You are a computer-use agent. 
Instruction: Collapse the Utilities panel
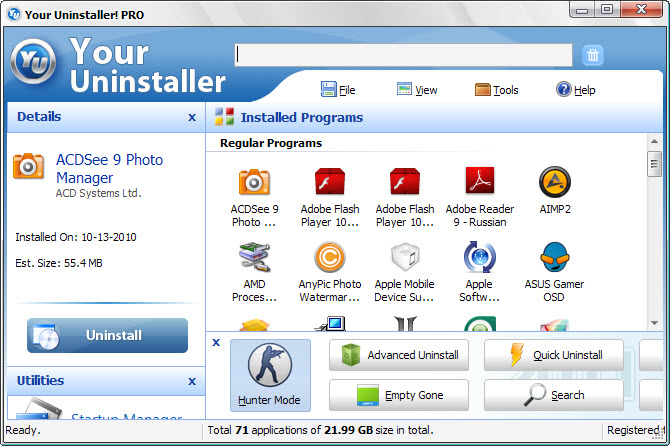pyautogui.click(x=192, y=381)
